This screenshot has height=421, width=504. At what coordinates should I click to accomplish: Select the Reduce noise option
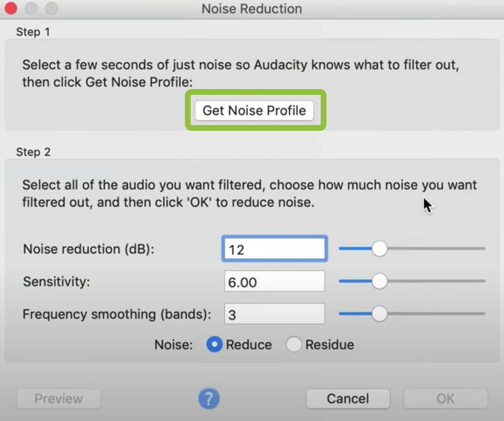[214, 345]
